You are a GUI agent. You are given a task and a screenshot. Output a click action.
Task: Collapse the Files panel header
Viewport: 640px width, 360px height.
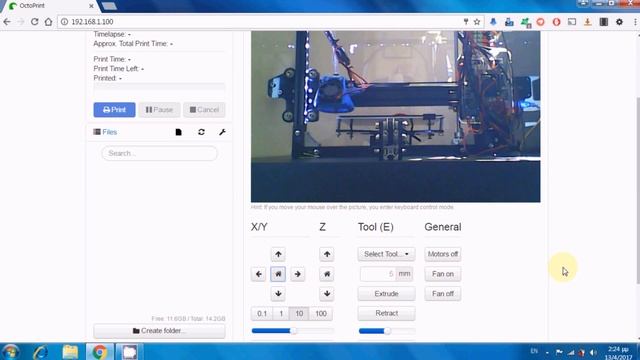(x=105, y=132)
